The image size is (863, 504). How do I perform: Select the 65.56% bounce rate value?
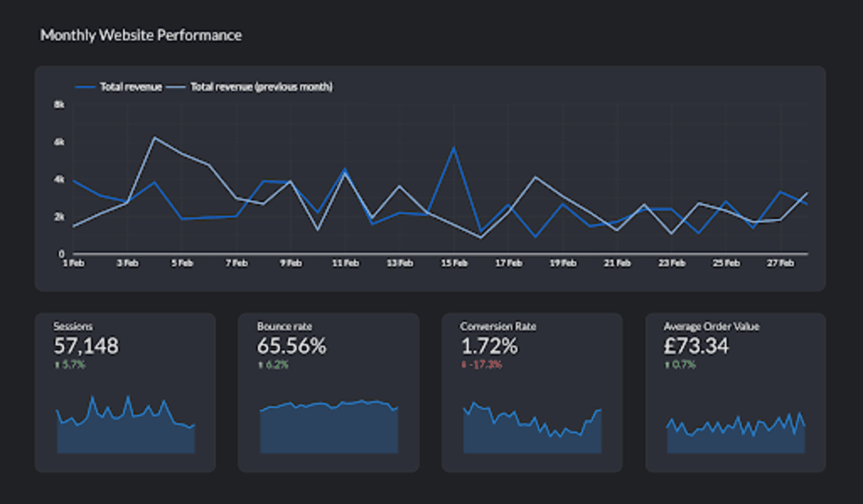pos(292,346)
